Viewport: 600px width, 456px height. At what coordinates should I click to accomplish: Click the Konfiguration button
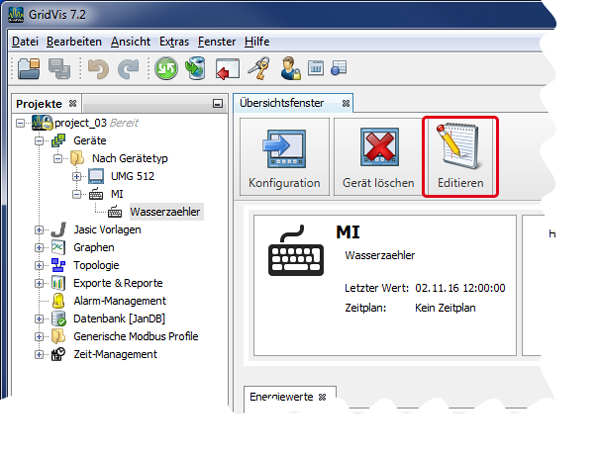[x=284, y=157]
